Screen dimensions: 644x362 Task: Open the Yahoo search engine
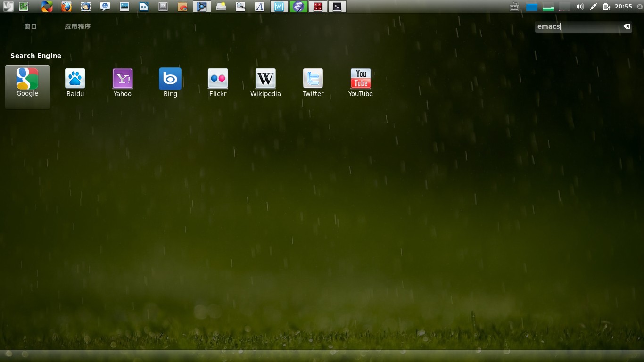[x=123, y=83]
